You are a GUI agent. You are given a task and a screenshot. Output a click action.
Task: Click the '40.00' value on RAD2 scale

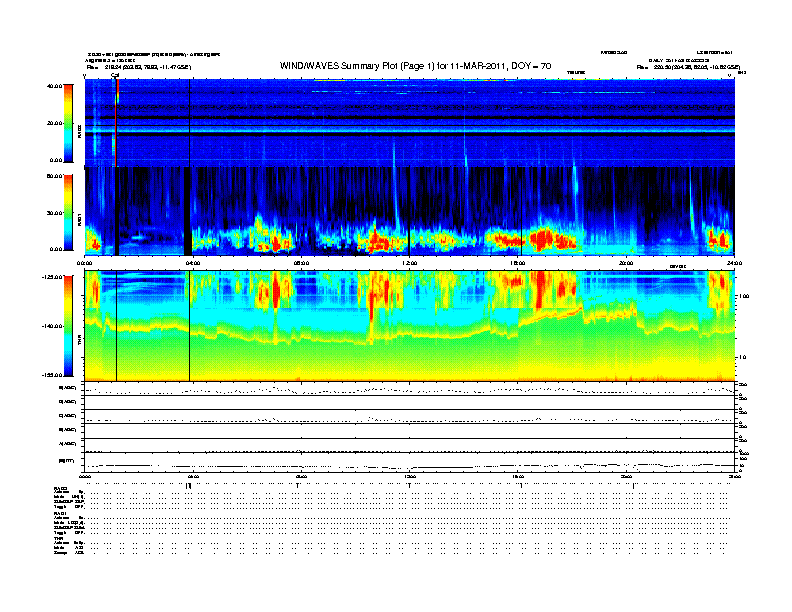pos(54,86)
